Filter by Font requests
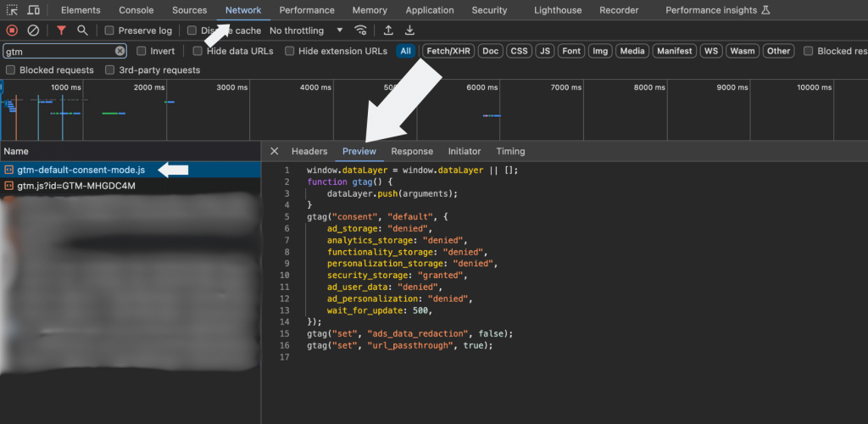 pyautogui.click(x=571, y=51)
